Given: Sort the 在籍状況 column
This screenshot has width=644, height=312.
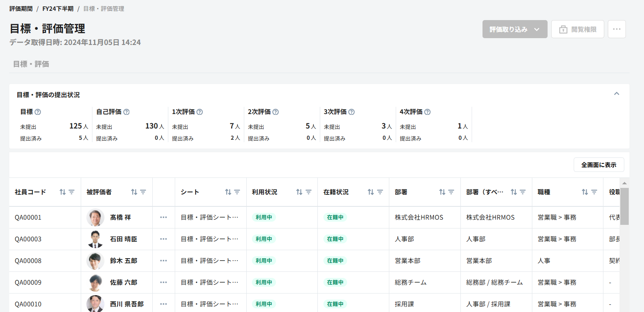Looking at the screenshot, I should pos(370,192).
